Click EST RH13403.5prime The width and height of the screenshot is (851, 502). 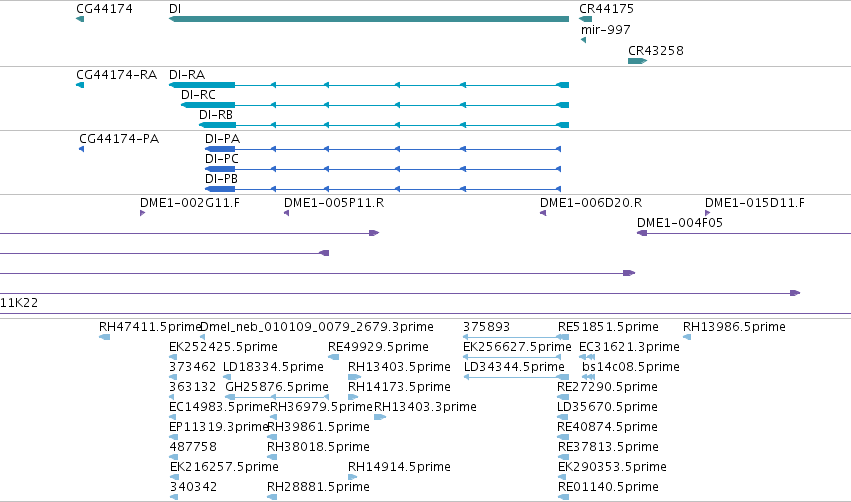pyautogui.click(x=399, y=367)
